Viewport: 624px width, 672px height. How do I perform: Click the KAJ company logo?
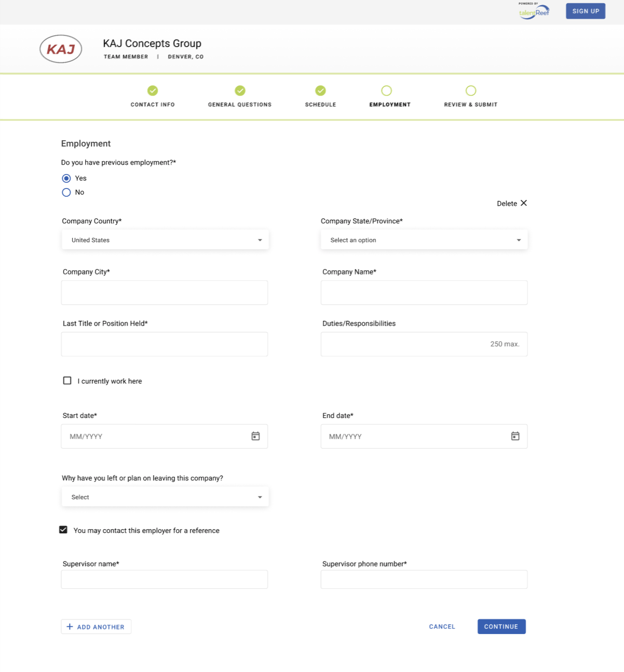click(61, 49)
